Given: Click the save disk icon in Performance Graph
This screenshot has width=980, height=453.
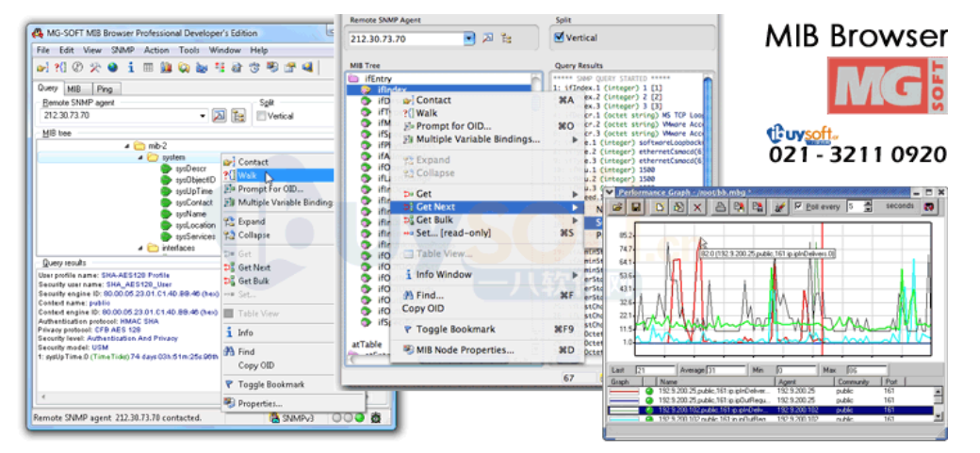Looking at the screenshot, I should pyautogui.click(x=636, y=207).
